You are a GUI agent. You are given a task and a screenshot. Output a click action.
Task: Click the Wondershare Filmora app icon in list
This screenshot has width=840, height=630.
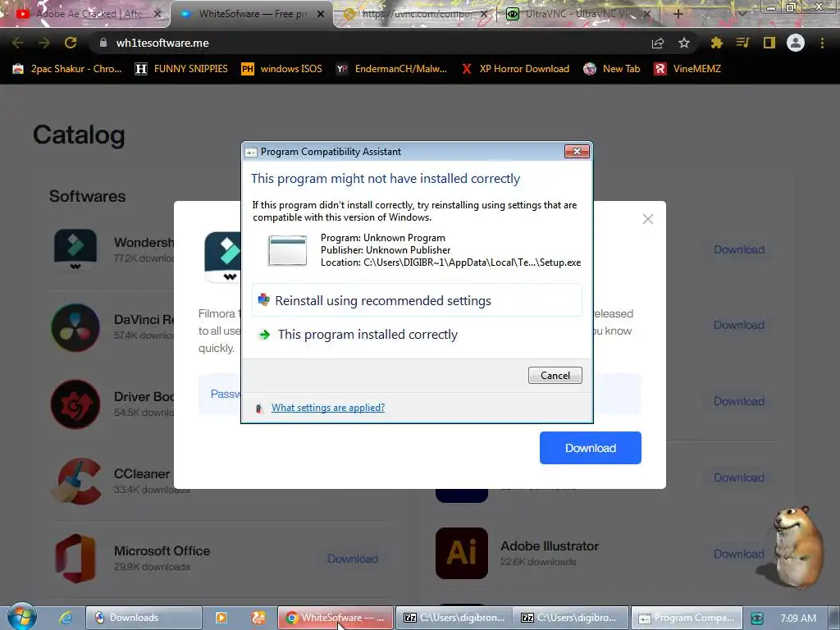point(75,249)
